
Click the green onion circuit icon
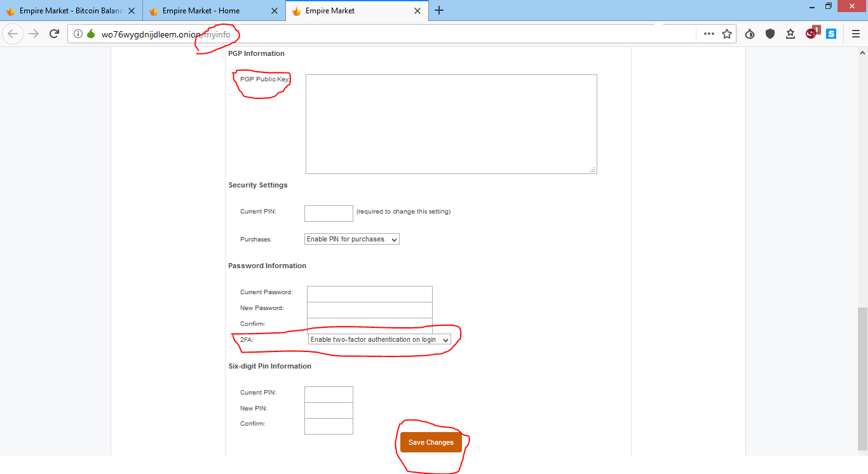point(91,34)
